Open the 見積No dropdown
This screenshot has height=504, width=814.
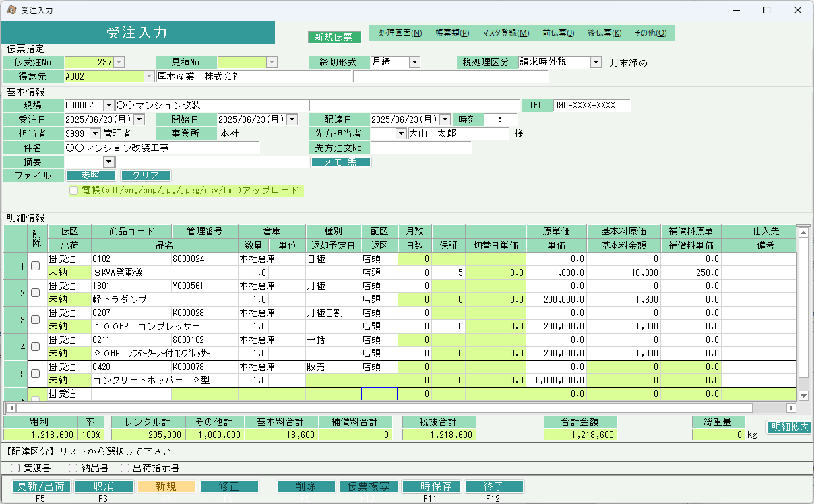click(x=272, y=62)
